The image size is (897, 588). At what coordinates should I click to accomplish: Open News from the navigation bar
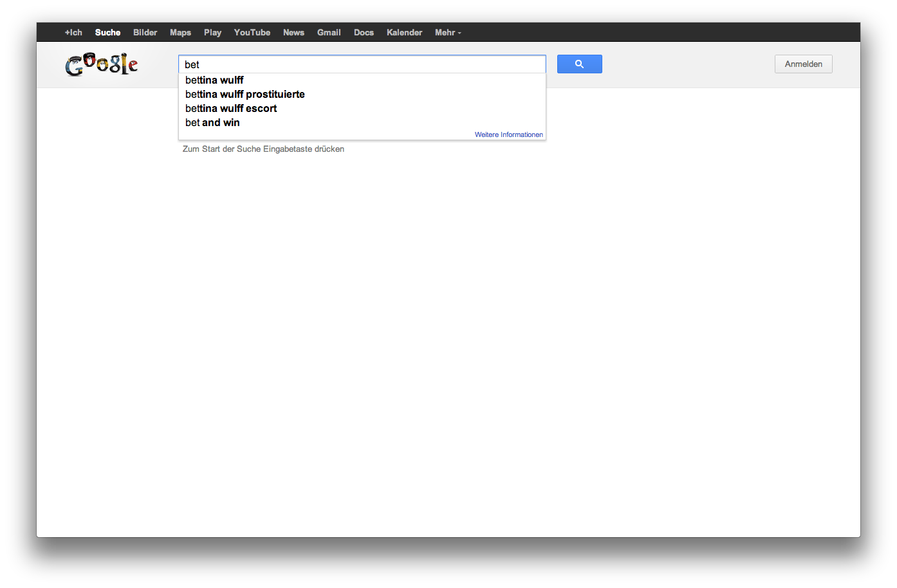click(x=293, y=33)
